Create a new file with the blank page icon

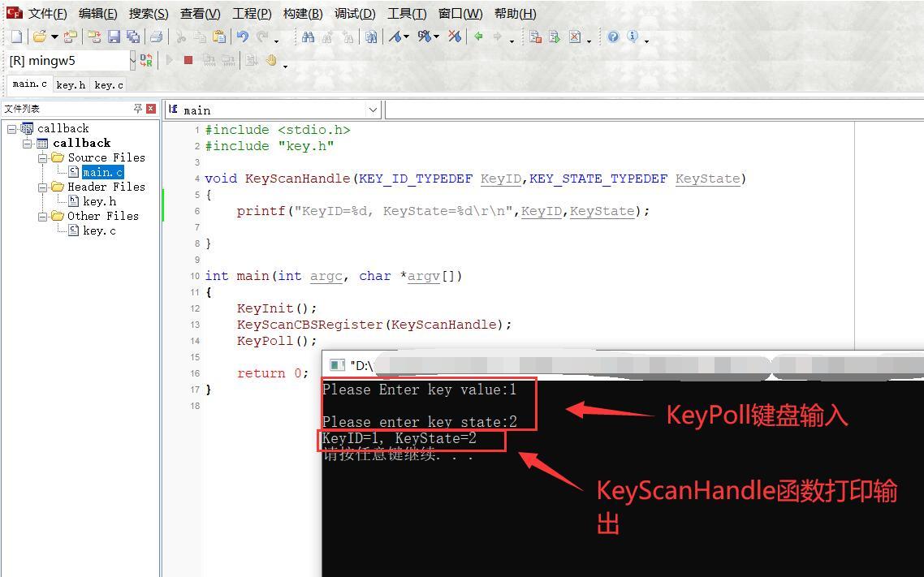pos(16,37)
